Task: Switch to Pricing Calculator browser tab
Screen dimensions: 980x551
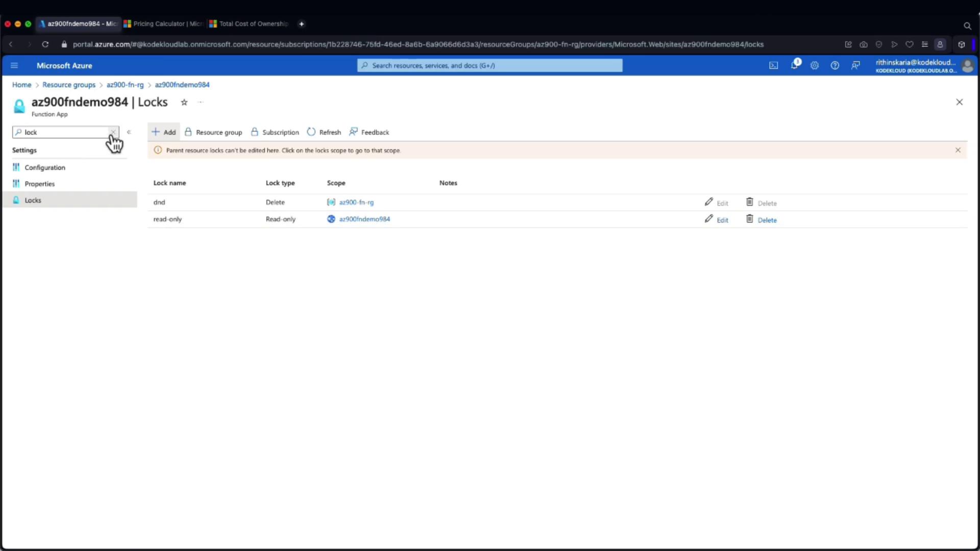Action: click(x=163, y=23)
